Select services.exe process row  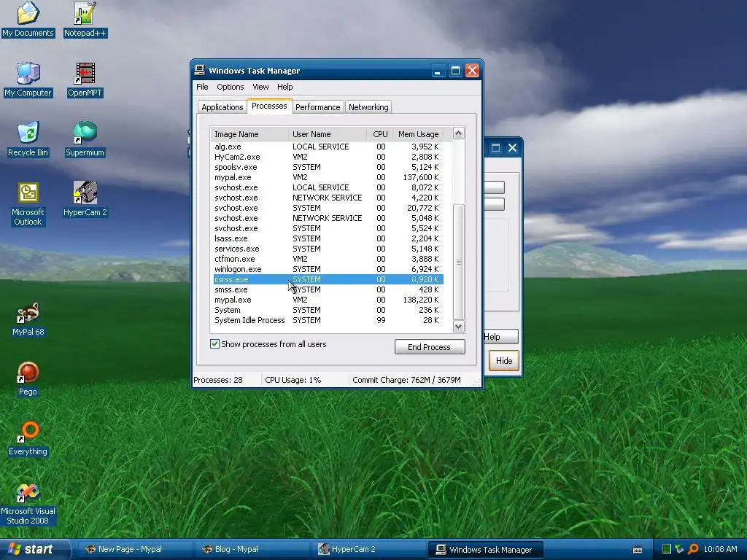(328, 249)
